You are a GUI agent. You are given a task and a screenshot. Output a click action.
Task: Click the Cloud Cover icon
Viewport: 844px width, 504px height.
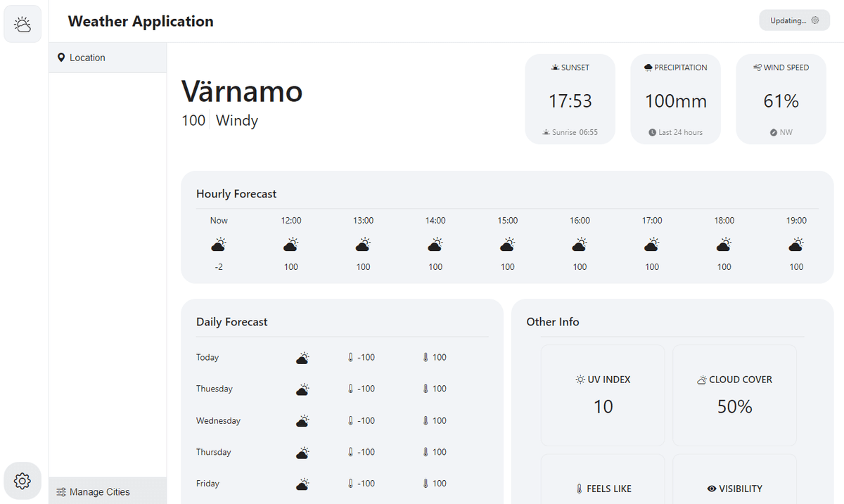(701, 380)
